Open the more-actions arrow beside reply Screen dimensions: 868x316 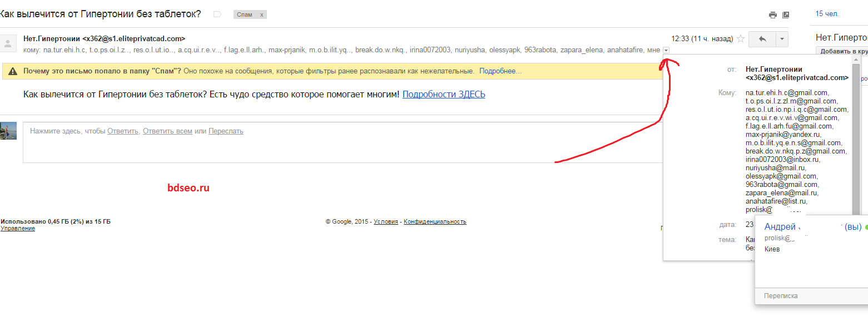[x=782, y=39]
